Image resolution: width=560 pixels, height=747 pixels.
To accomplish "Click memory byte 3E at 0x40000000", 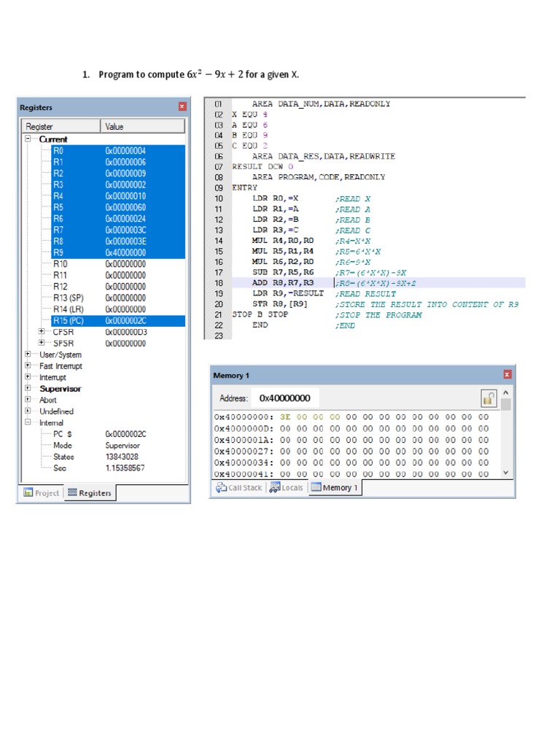I will (285, 417).
